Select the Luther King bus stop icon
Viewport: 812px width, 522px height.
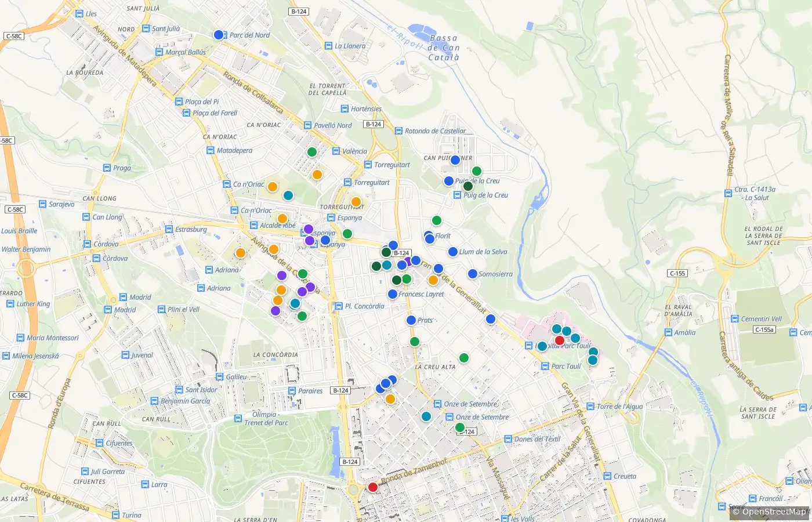[x=10, y=303]
